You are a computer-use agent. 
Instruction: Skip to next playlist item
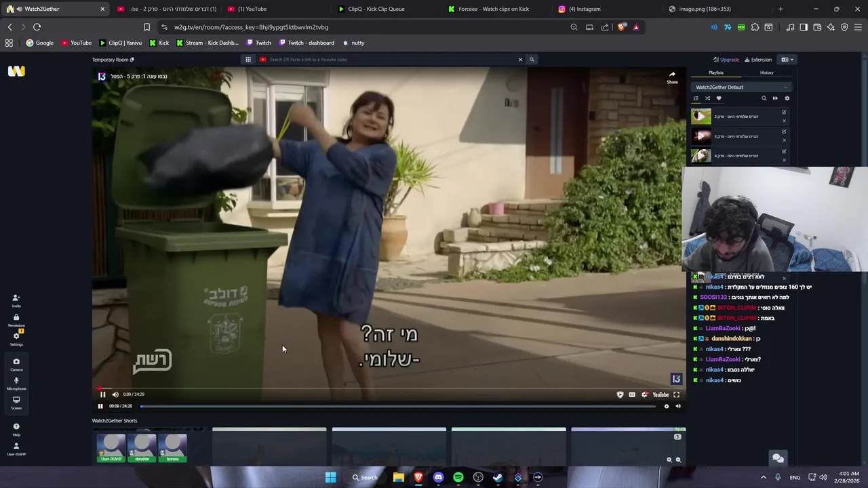pos(775,98)
